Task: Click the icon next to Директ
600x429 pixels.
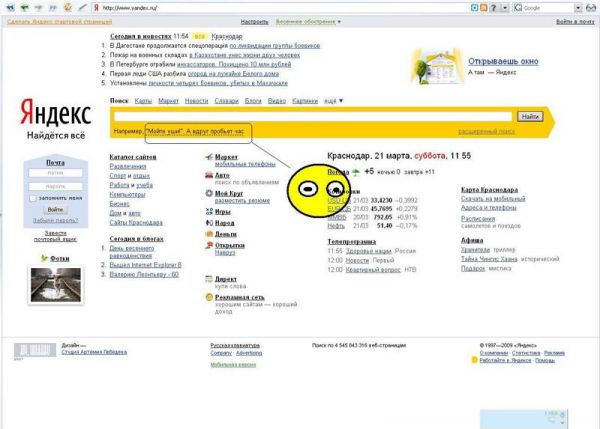Action: [209, 279]
